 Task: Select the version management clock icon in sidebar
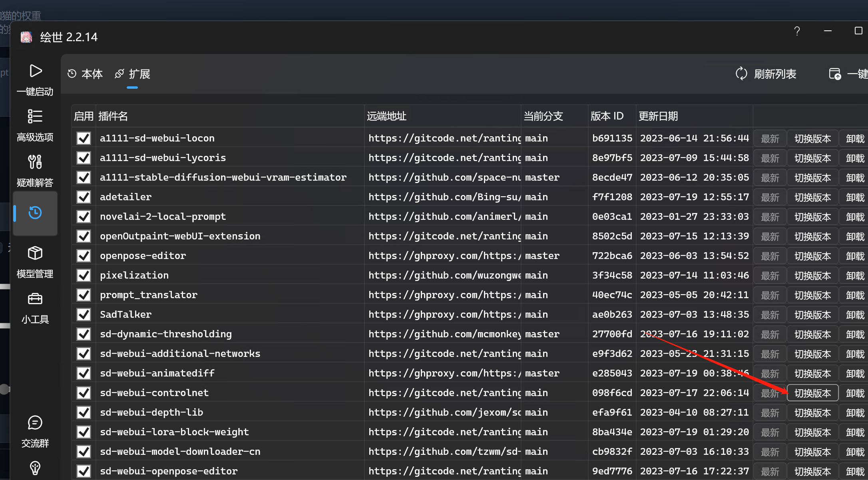[35, 213]
